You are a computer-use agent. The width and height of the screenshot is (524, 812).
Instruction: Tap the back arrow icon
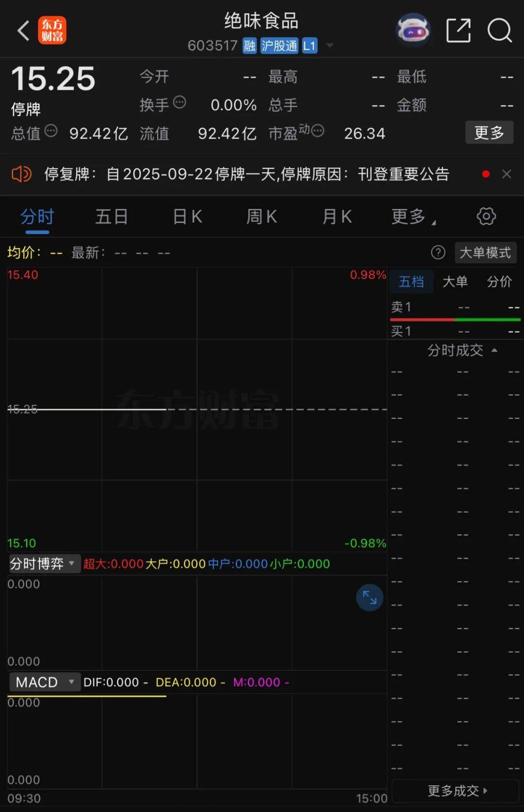point(23,31)
